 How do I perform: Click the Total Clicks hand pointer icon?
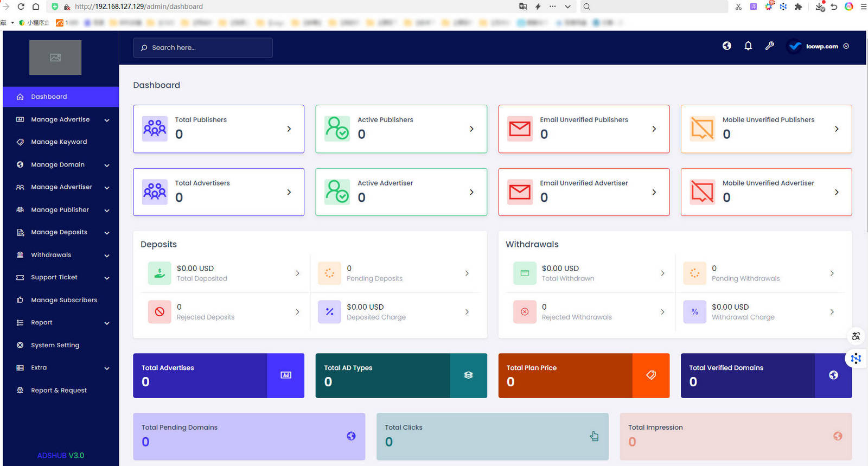pos(594,436)
